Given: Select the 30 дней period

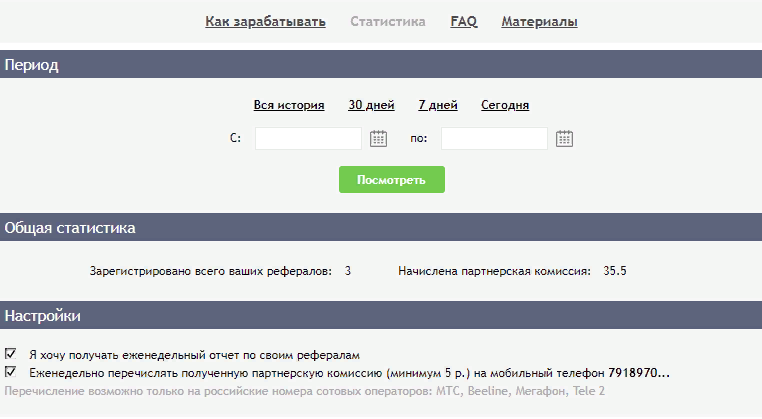Looking at the screenshot, I should tap(371, 105).
